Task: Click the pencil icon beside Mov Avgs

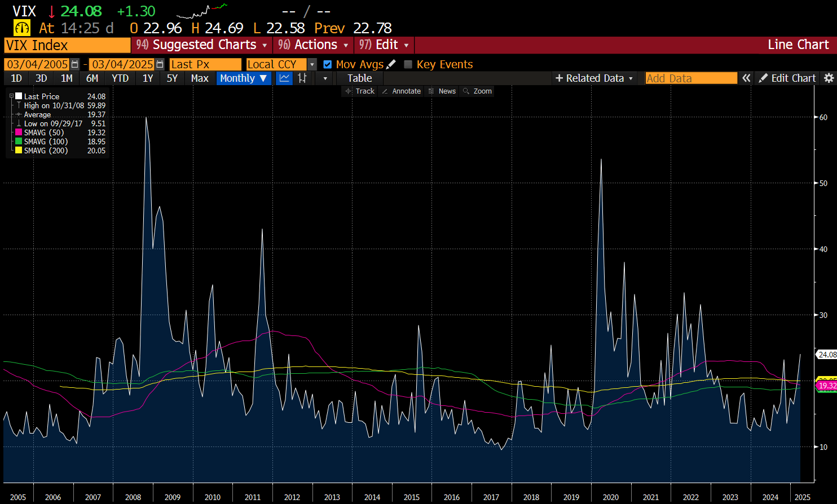Action: 391,64
